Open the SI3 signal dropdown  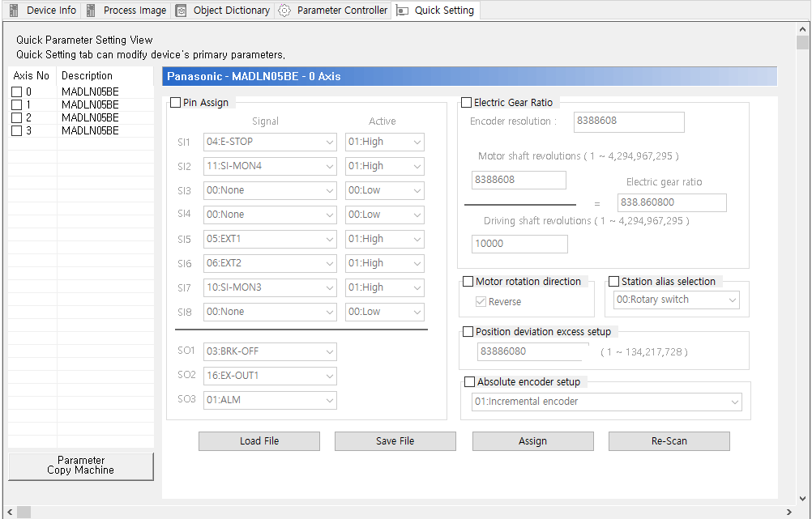[270, 190]
